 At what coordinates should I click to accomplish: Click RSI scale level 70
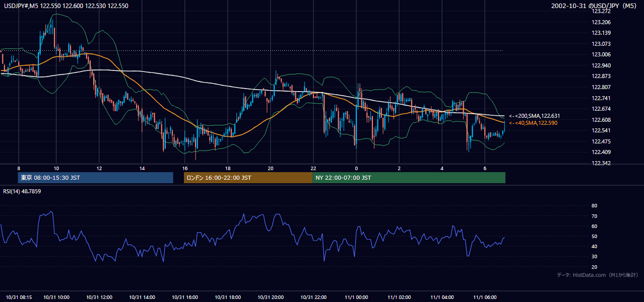click(594, 216)
